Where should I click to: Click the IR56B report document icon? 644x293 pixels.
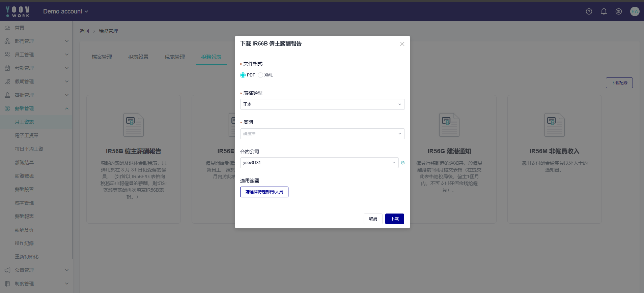(x=133, y=125)
